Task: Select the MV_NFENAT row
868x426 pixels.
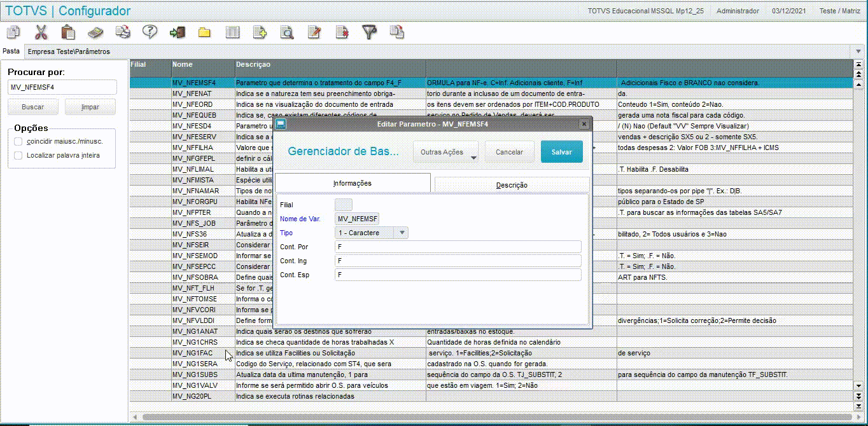Action: [x=491, y=93]
